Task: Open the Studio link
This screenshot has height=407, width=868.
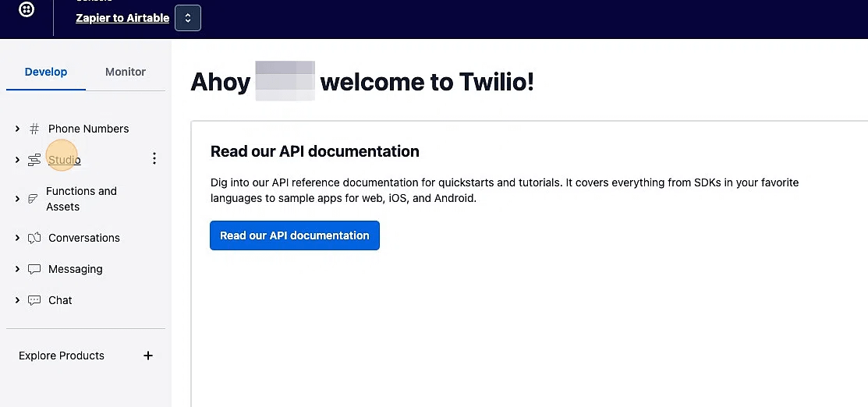Action: coord(64,160)
